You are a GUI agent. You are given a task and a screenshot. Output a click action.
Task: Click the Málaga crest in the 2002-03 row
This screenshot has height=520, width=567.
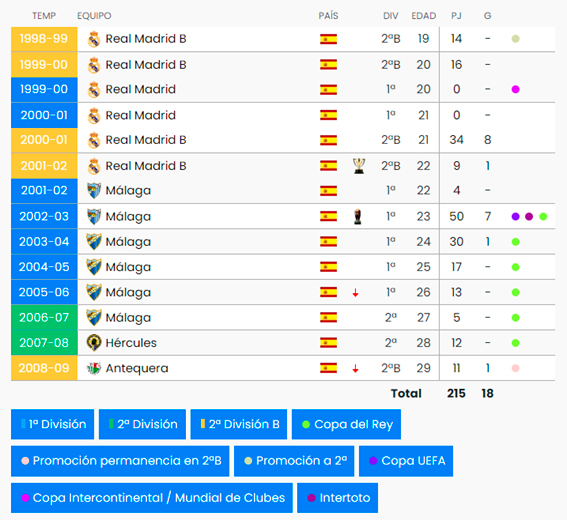point(94,216)
